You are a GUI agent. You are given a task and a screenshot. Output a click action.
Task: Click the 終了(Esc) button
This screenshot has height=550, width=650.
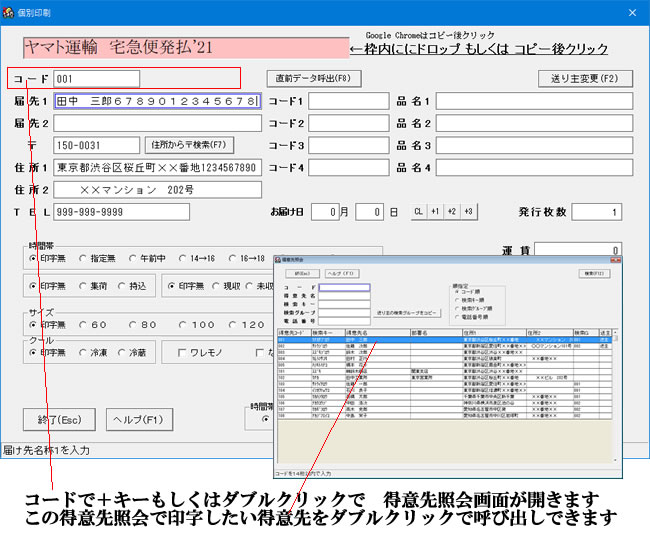58,419
